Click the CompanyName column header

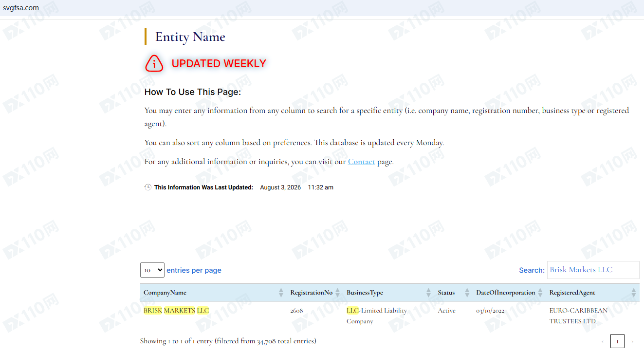[x=213, y=293]
